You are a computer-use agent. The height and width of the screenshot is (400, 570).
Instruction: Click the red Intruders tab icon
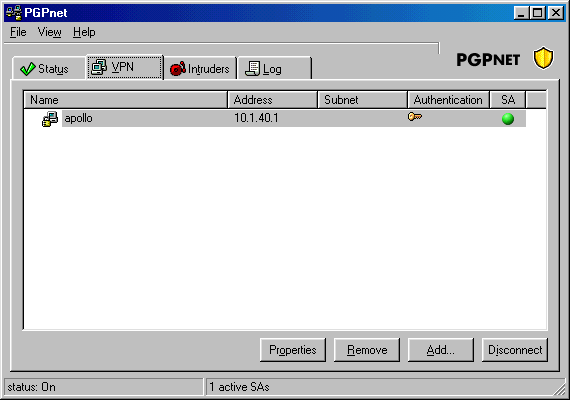click(178, 68)
